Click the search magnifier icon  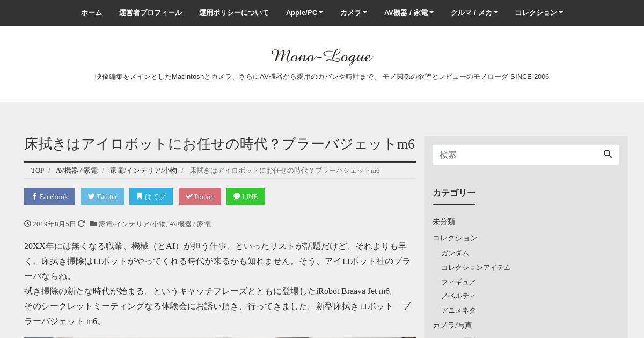608,155
